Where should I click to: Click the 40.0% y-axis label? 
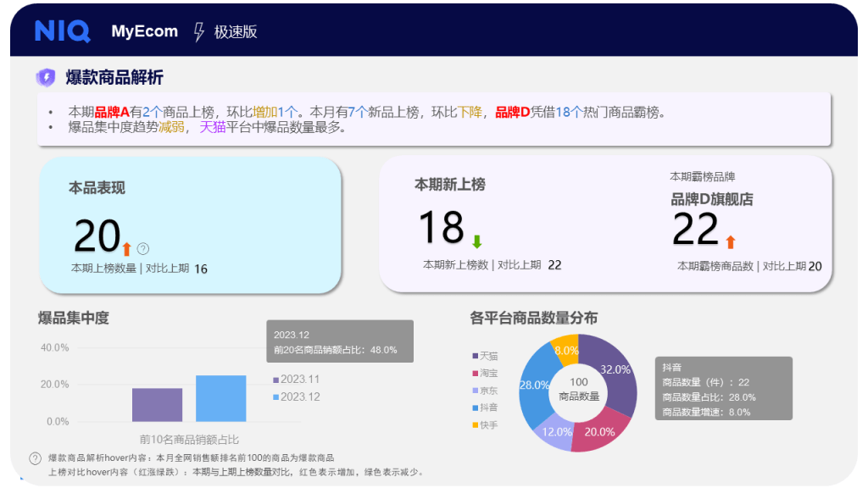(55, 348)
